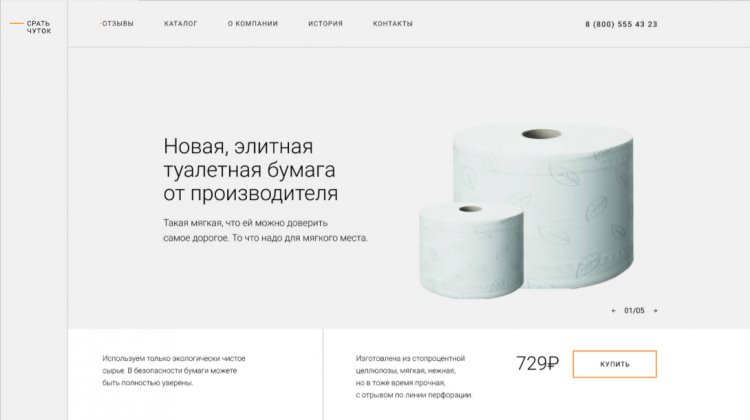750x420 pixels.
Task: Click the small toilet paper roll image
Action: (471, 249)
